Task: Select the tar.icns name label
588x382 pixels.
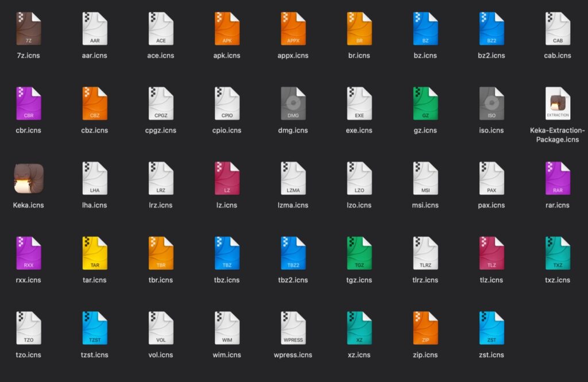Action: coord(95,280)
